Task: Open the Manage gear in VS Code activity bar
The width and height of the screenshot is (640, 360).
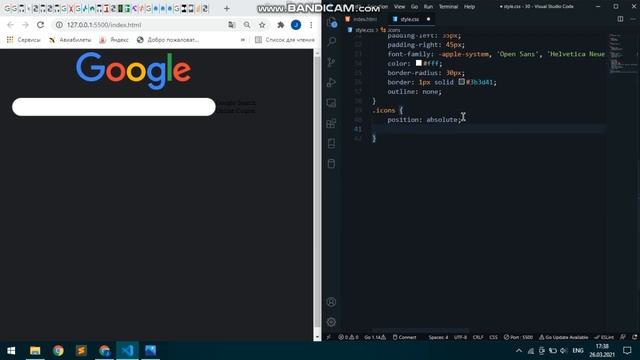Action: tap(331, 322)
